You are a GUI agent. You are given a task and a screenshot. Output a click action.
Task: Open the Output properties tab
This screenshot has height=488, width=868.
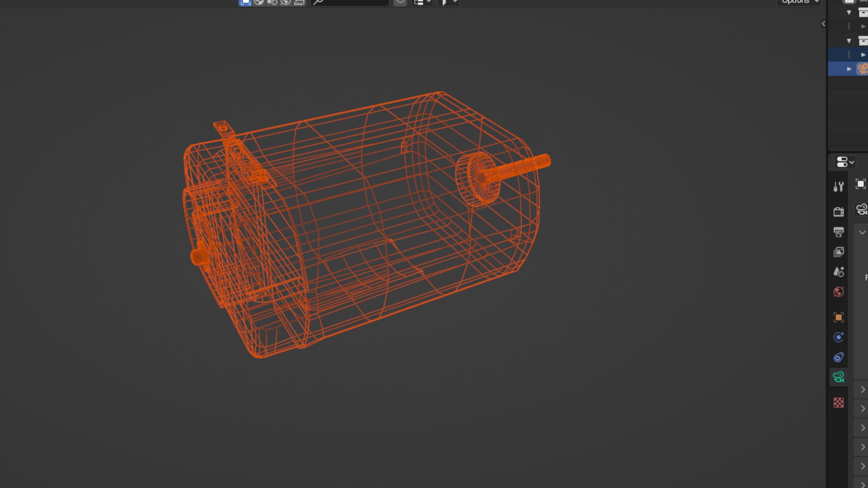pos(839,232)
